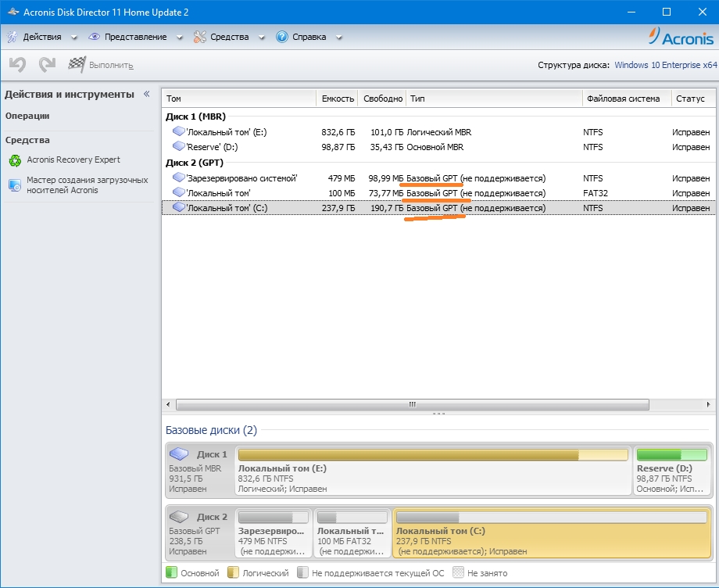The image size is (719, 588).
Task: Click the checkered flag Execute icon
Action: pos(77,65)
